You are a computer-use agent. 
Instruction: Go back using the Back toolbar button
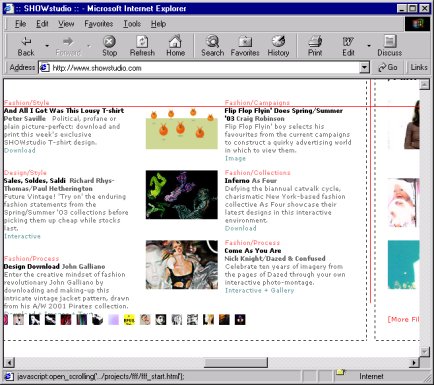click(26, 46)
